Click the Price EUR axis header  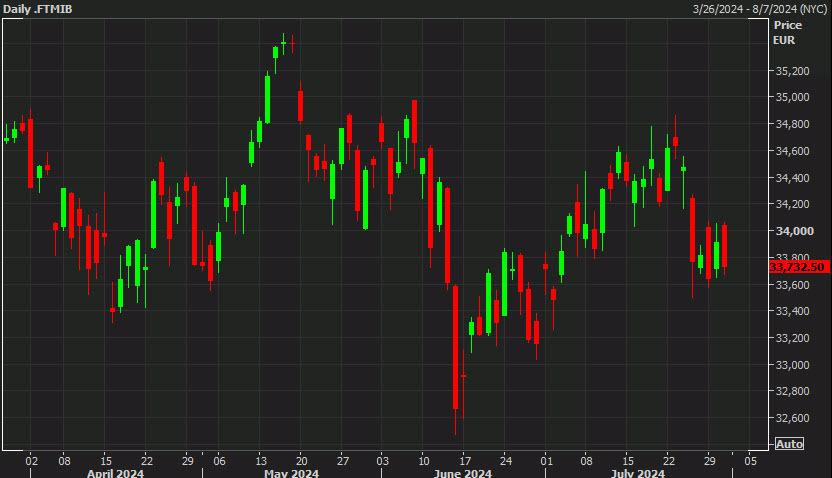coord(787,32)
